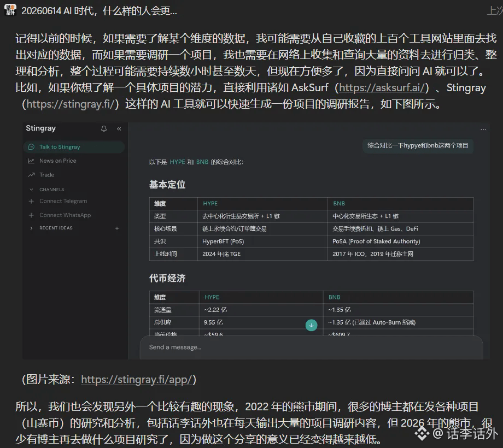Click the 2024 年底 TGE cell
Screen dimensions: 503x448
pos(221,254)
